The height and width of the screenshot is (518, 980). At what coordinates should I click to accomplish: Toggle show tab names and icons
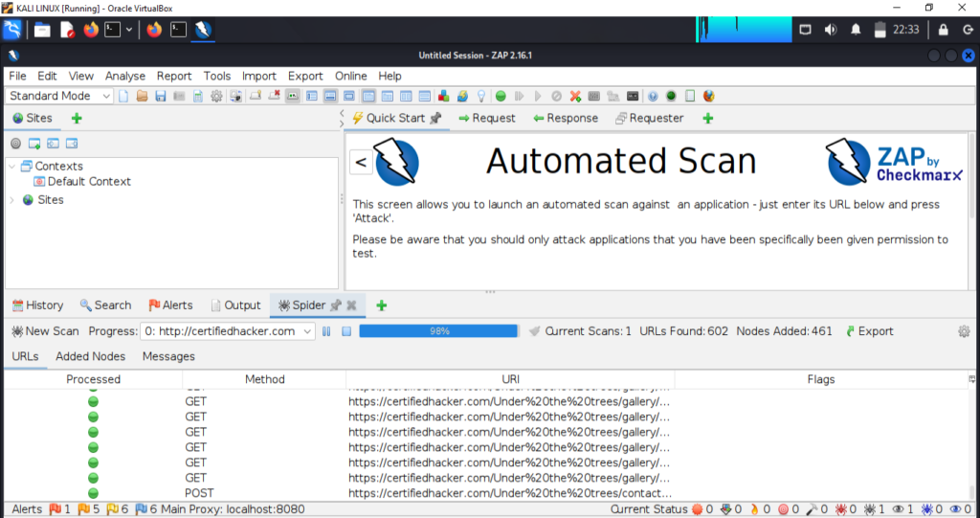click(292, 97)
